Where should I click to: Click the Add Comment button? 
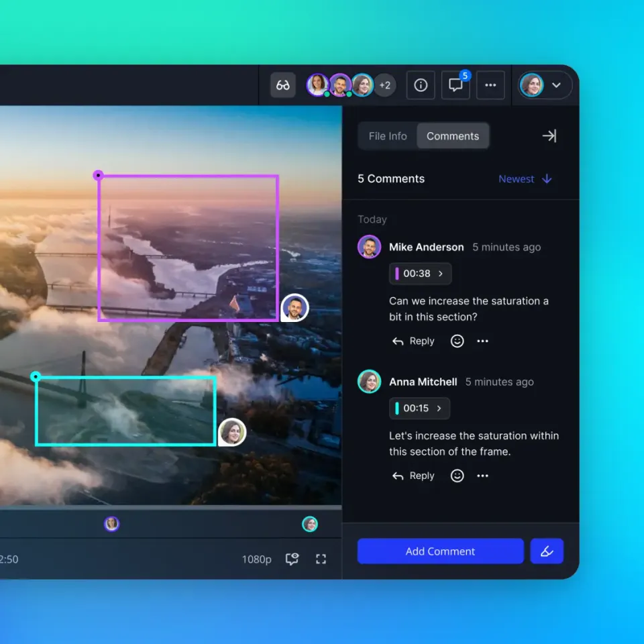(440, 551)
